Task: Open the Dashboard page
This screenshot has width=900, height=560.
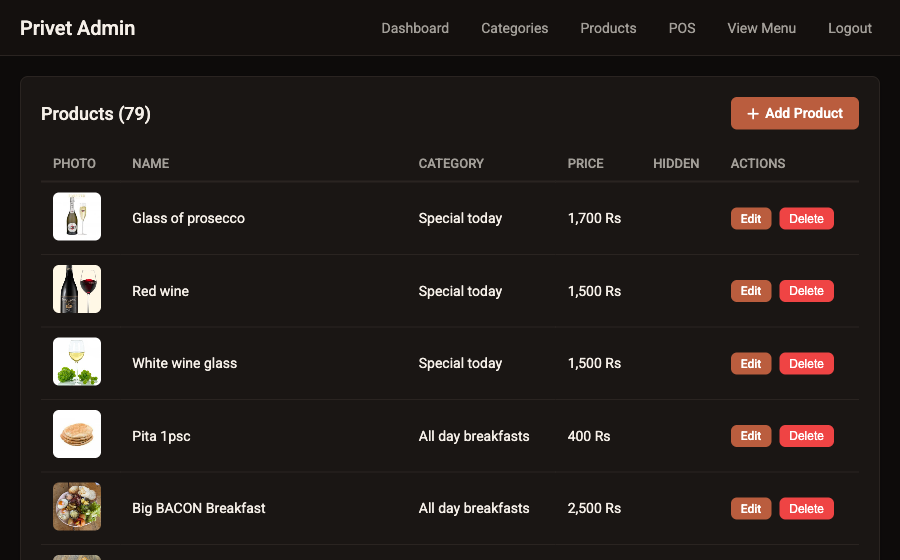Action: [x=415, y=28]
